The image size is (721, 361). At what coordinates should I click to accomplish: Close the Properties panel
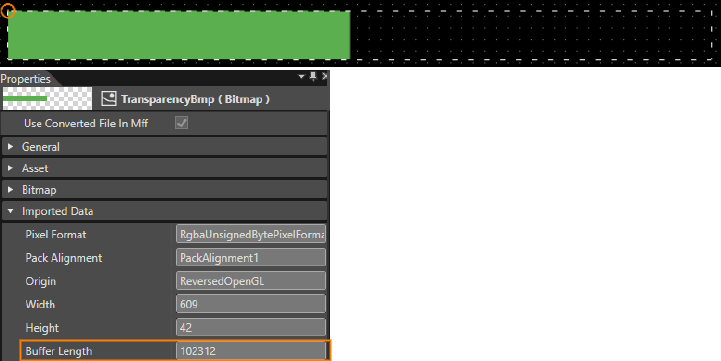coord(325,76)
